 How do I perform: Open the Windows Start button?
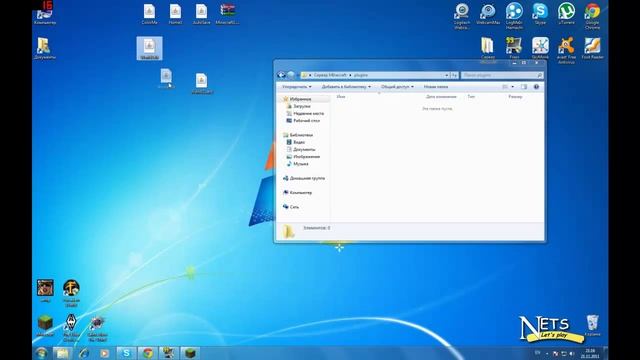(42, 353)
